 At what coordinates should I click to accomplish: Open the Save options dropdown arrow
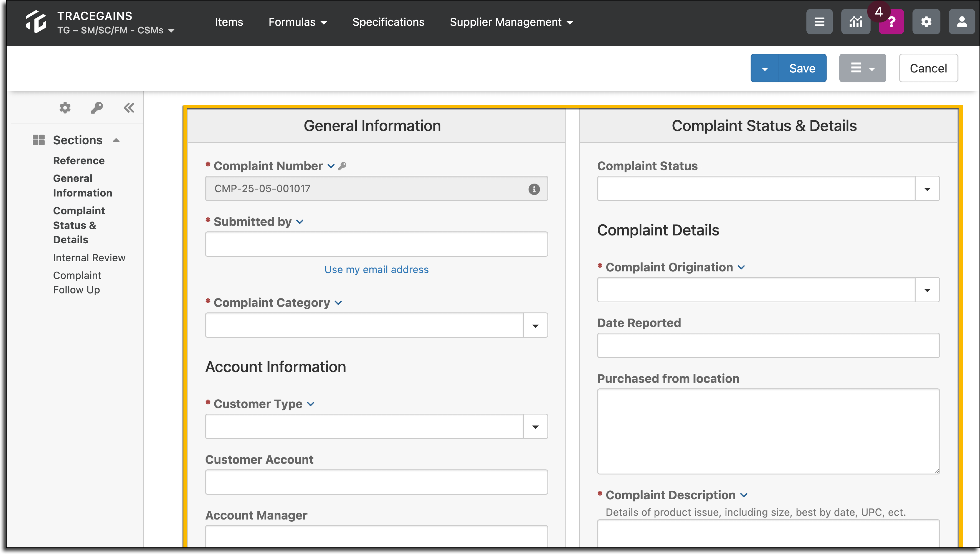(764, 68)
